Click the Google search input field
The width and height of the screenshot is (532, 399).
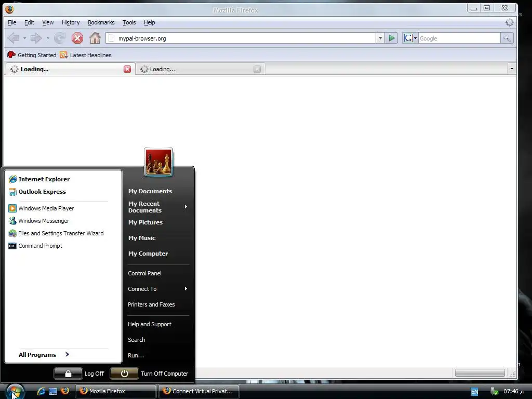tap(459, 38)
